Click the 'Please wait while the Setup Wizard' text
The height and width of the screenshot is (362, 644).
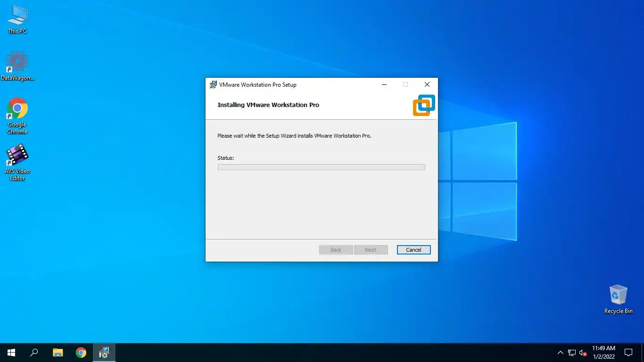(x=294, y=136)
